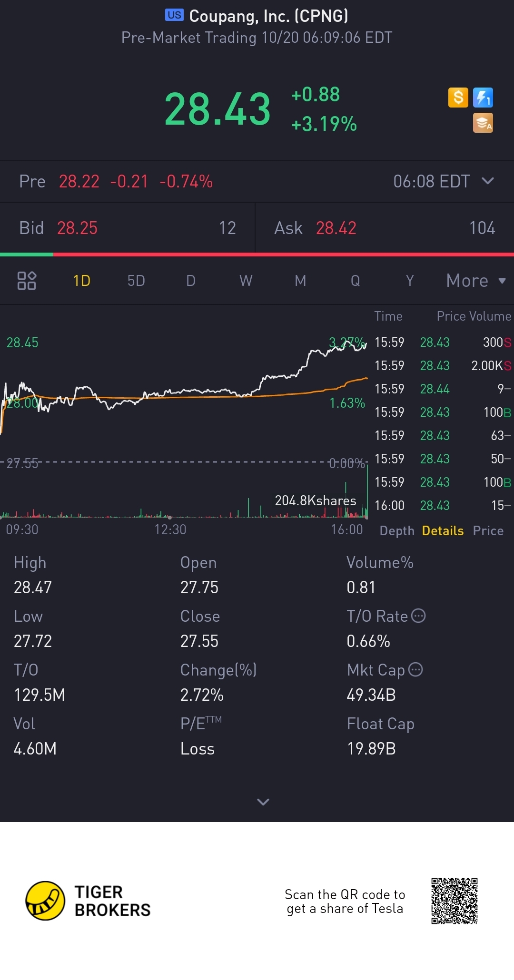Select the Details tab
This screenshot has width=514, height=980.
[x=443, y=531]
